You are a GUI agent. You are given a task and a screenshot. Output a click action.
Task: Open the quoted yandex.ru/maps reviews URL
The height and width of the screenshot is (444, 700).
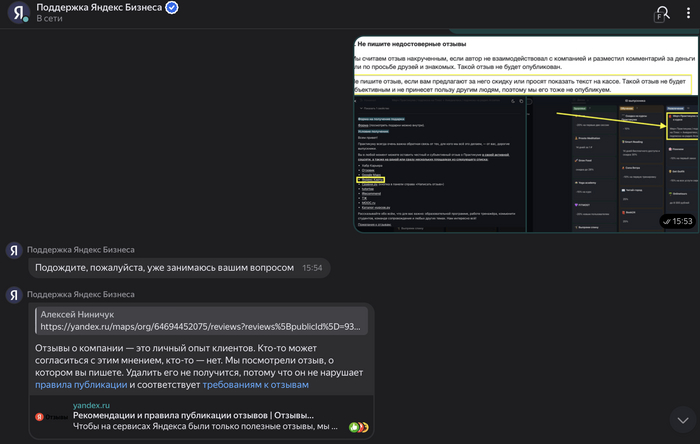pos(200,327)
